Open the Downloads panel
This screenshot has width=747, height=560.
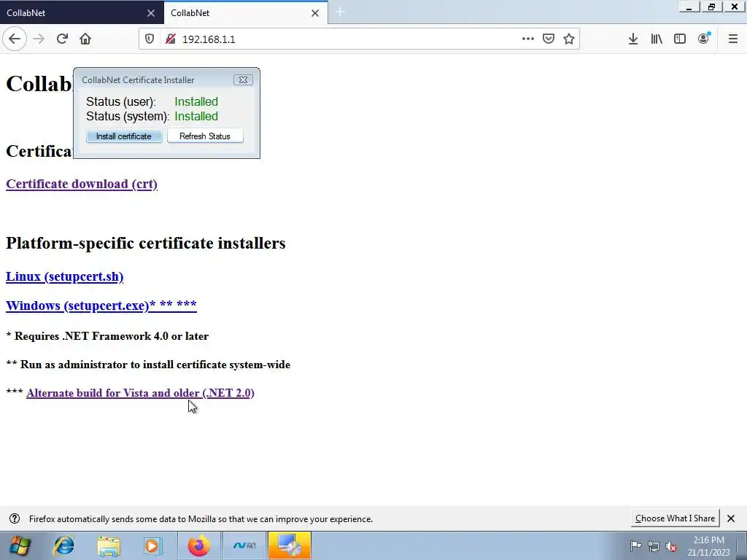[x=633, y=39]
